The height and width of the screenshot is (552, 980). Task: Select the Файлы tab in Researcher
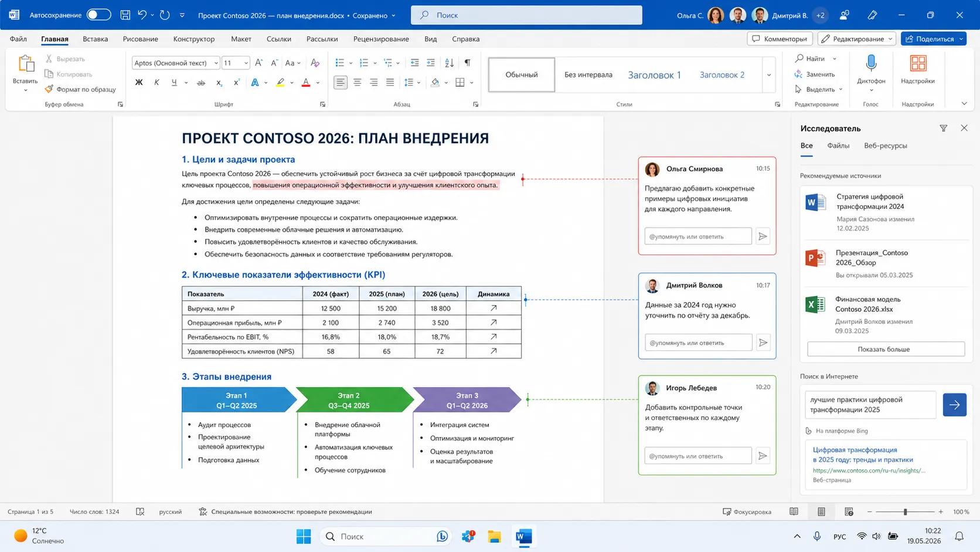838,145
